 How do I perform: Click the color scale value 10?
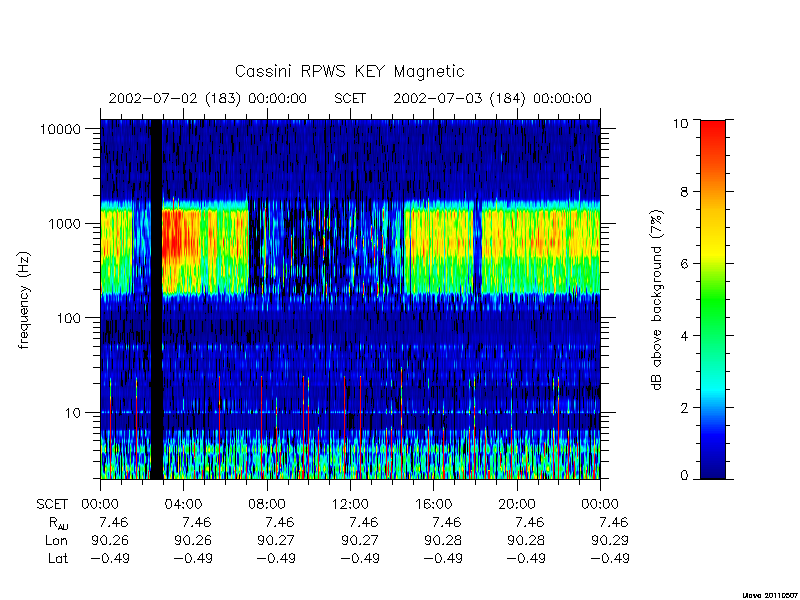680,123
